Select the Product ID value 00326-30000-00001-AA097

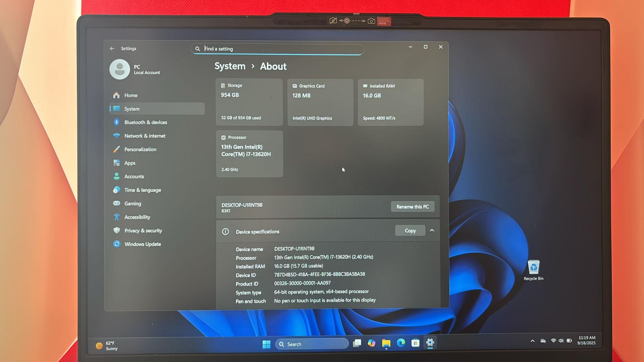pyautogui.click(x=303, y=283)
